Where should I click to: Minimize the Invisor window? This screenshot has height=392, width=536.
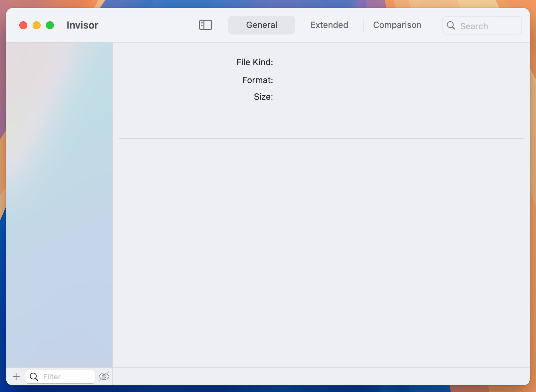coord(37,25)
